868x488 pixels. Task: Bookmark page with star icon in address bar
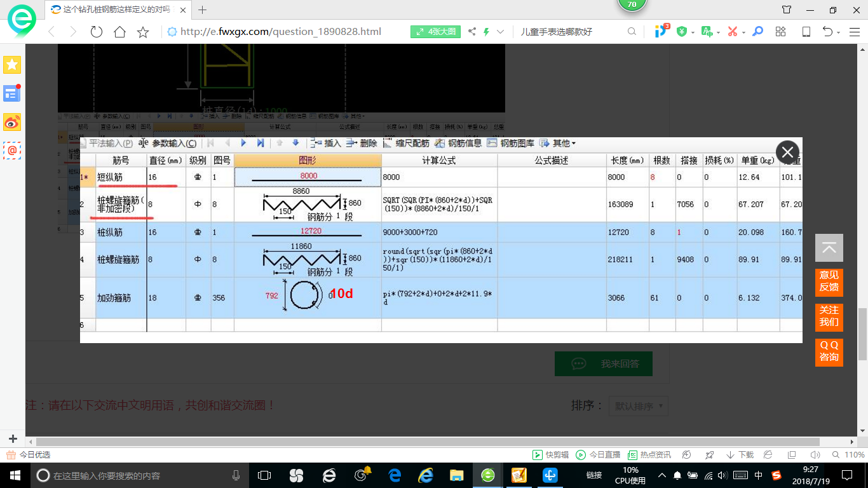(x=143, y=32)
